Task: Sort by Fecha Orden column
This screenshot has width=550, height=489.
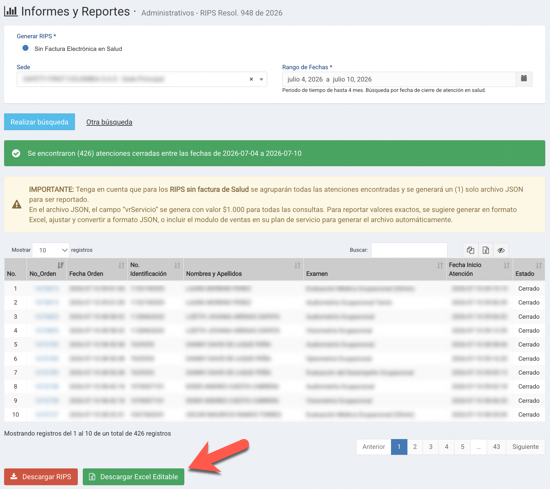Action: tap(97, 269)
